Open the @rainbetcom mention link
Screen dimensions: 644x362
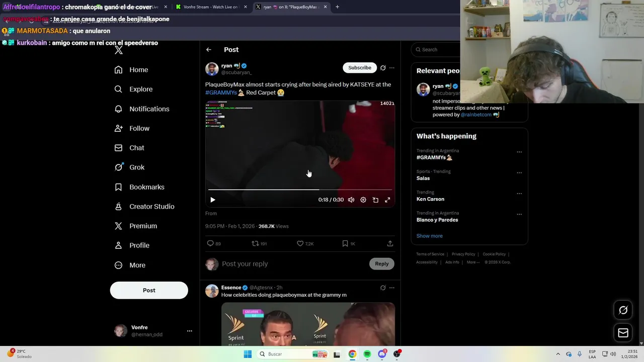tap(476, 115)
